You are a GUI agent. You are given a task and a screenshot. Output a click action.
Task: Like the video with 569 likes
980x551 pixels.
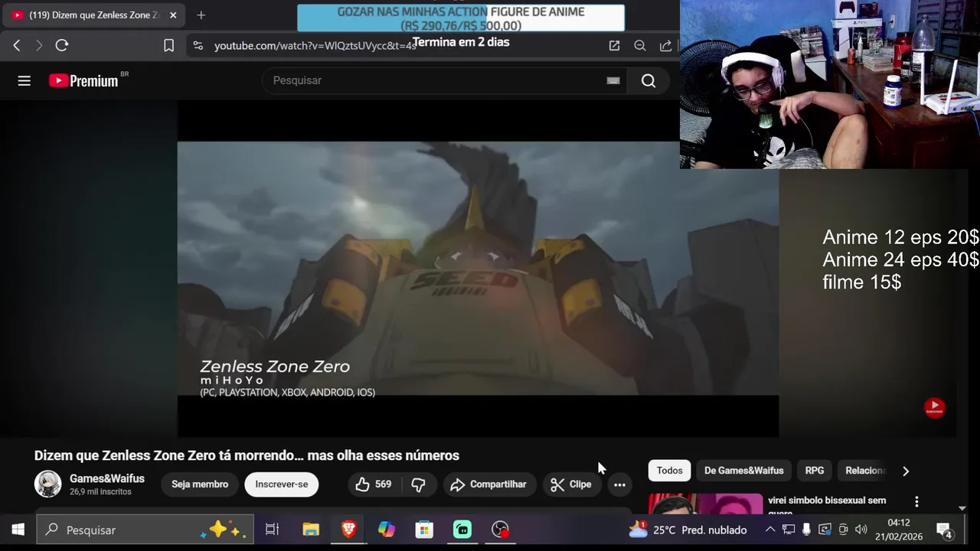374,484
